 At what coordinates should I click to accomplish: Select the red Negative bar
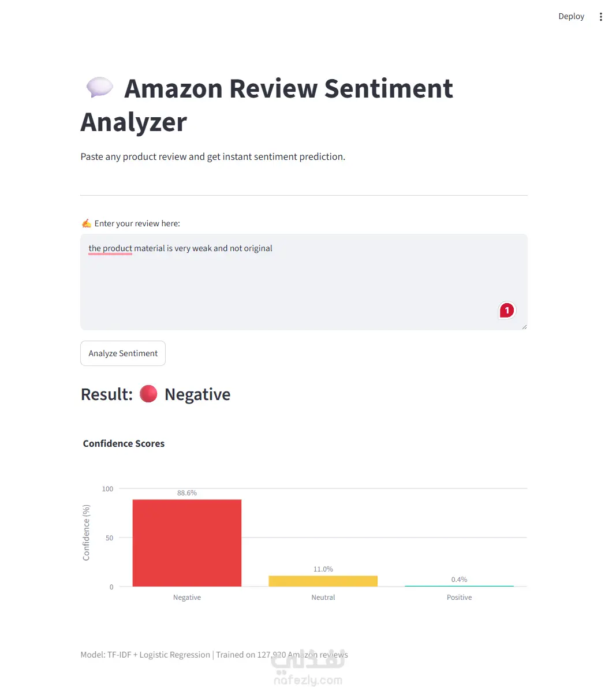tap(187, 543)
